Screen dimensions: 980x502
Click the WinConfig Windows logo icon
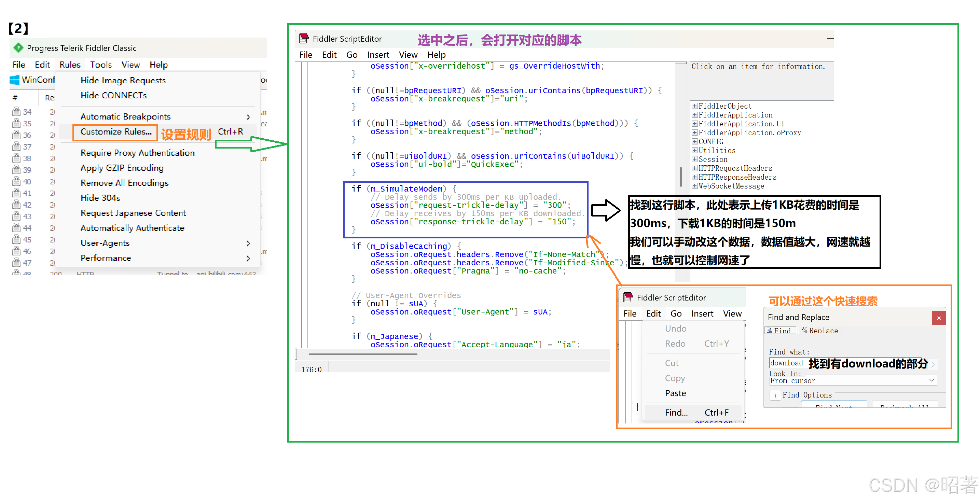pyautogui.click(x=14, y=80)
